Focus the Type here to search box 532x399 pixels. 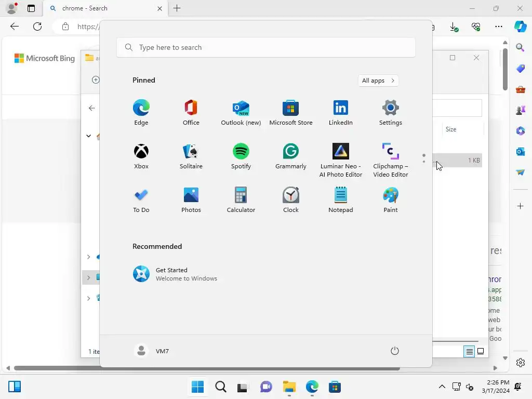(x=265, y=47)
